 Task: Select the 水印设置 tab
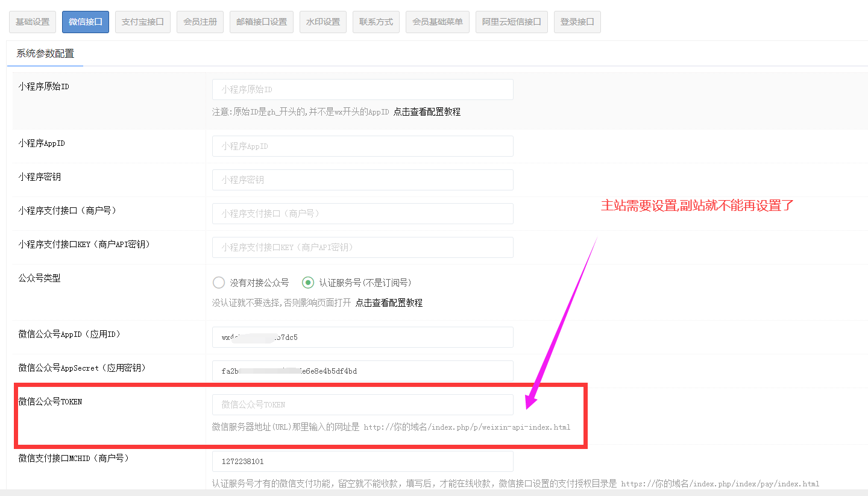[323, 22]
